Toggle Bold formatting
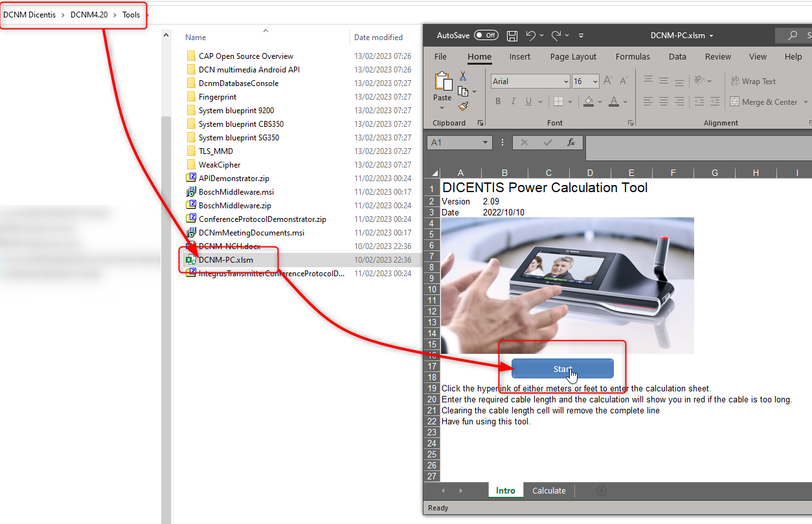The height and width of the screenshot is (524, 812). tap(498, 102)
